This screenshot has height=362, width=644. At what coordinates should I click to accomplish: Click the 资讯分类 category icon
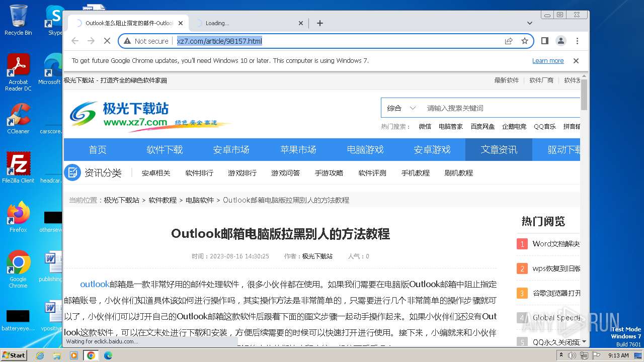(72, 173)
